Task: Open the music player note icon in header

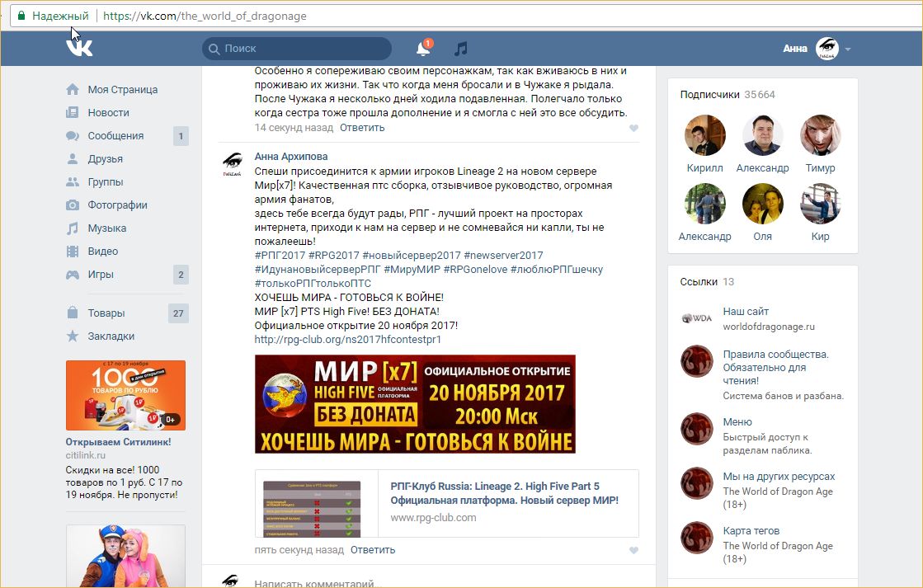Action: [461, 49]
